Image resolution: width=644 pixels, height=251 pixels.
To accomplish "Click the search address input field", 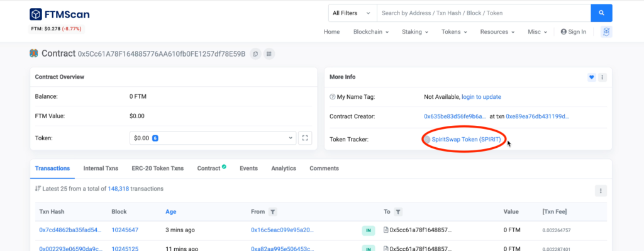I will coord(484,13).
